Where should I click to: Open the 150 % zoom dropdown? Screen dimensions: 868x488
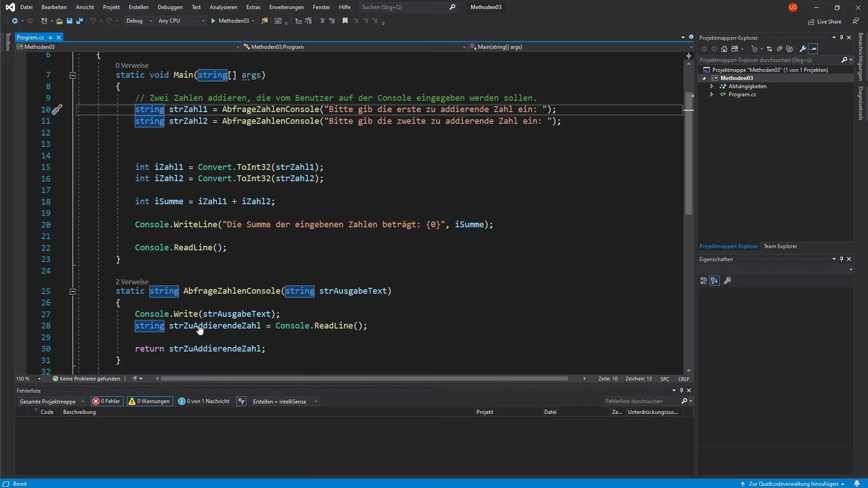(x=28, y=379)
